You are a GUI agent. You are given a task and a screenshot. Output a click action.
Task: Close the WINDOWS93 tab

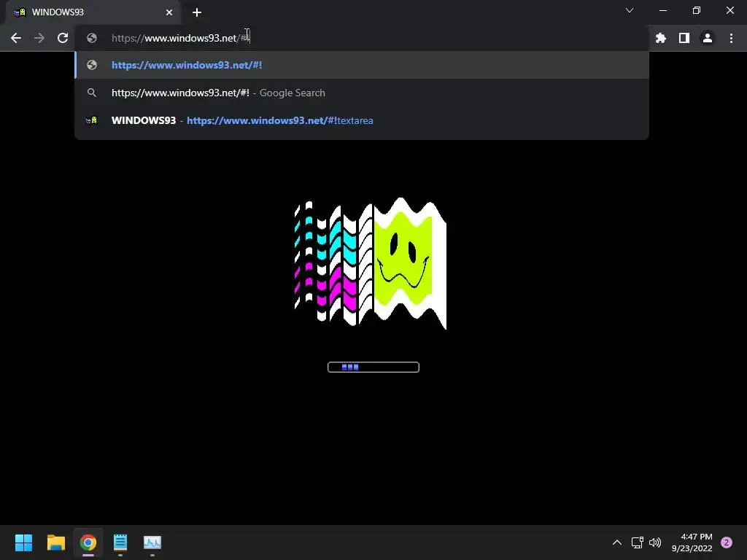click(x=169, y=12)
